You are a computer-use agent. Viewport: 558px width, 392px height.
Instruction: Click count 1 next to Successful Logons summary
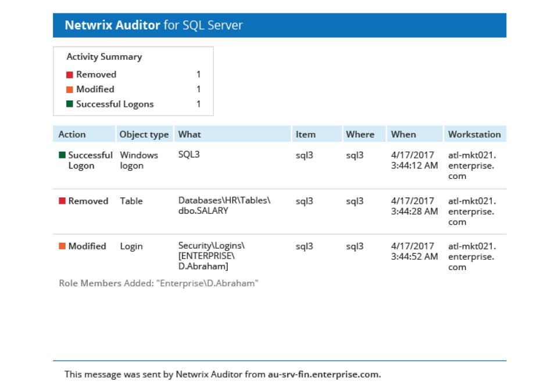[x=199, y=104]
